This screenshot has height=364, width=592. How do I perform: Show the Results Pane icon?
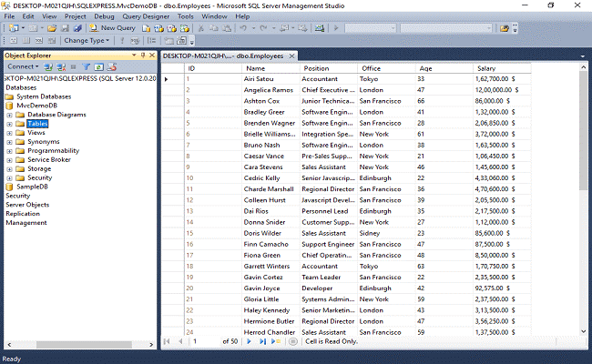click(x=52, y=40)
